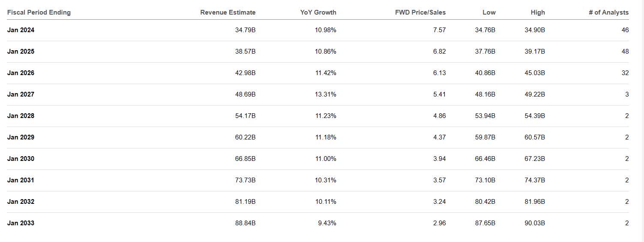Select the Low column header
Image resolution: width=644 pixels, height=242 pixels.
[x=489, y=12]
